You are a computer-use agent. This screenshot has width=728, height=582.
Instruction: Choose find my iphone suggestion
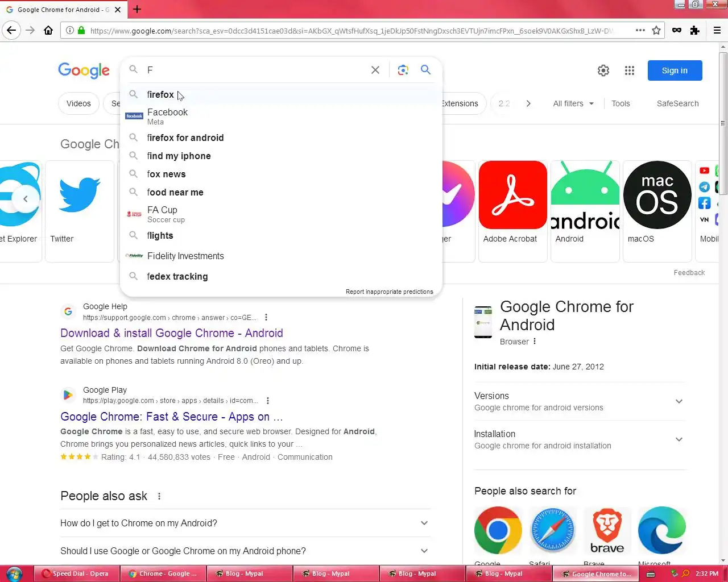click(x=281, y=156)
